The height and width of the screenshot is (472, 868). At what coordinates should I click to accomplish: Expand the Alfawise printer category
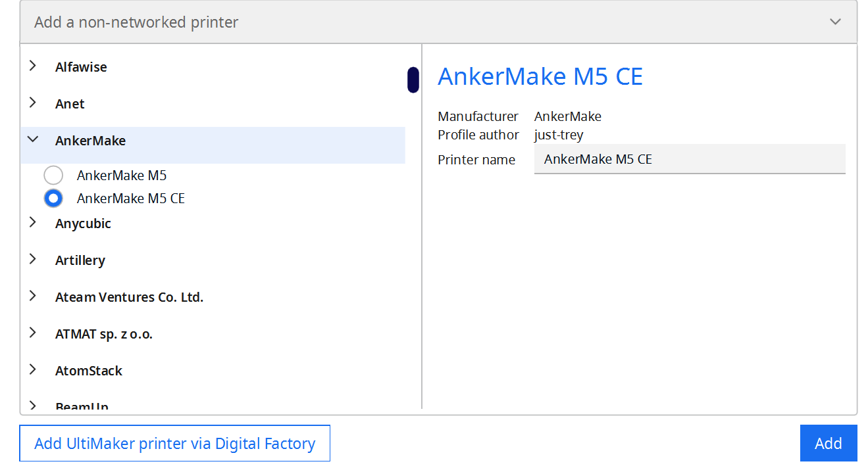[x=32, y=65]
